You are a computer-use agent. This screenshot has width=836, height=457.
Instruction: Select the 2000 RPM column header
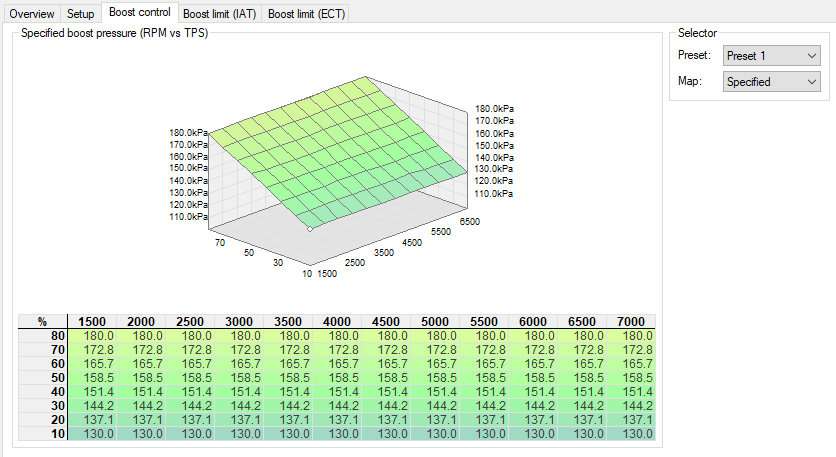141,322
